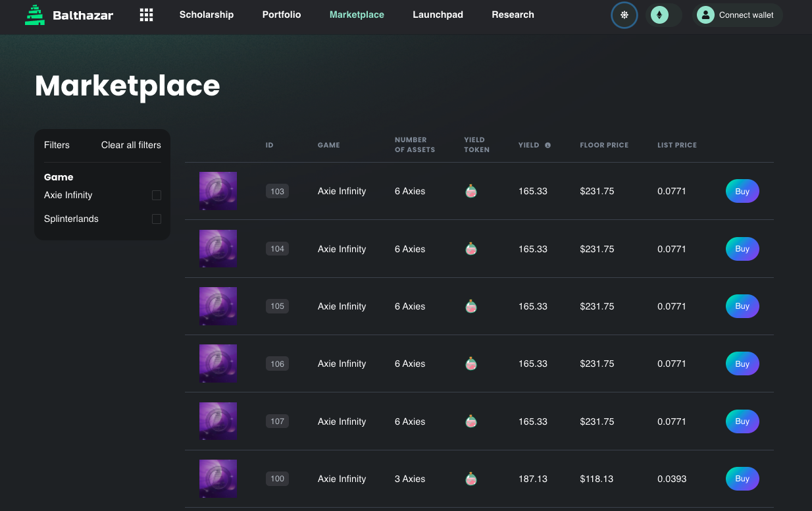
Task: Click the '3 Axies' cell in row 100
Action: tap(410, 479)
